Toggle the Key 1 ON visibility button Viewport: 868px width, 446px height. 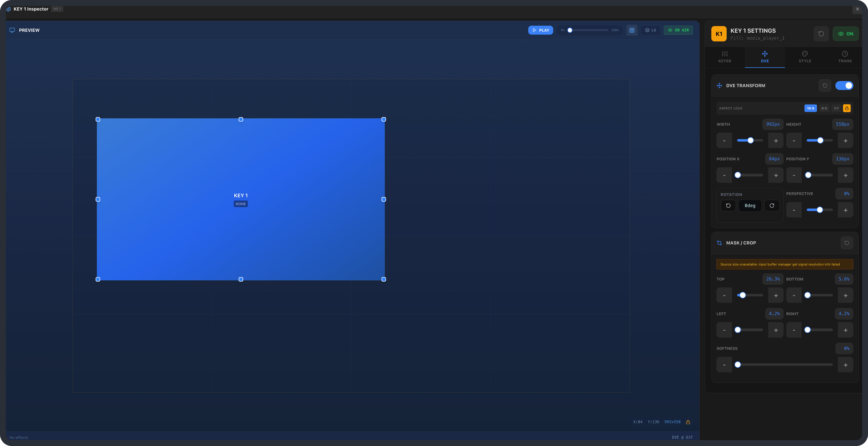[845, 34]
